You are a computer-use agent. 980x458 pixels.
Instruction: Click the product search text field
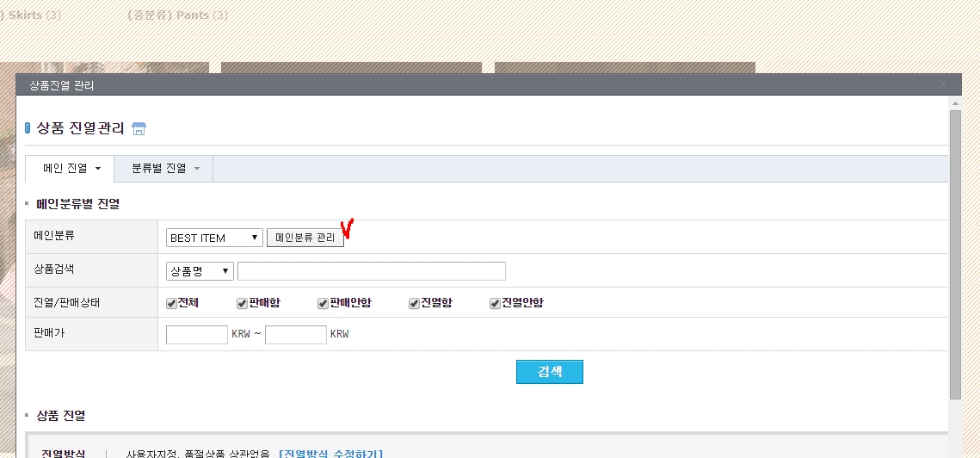pyautogui.click(x=371, y=271)
